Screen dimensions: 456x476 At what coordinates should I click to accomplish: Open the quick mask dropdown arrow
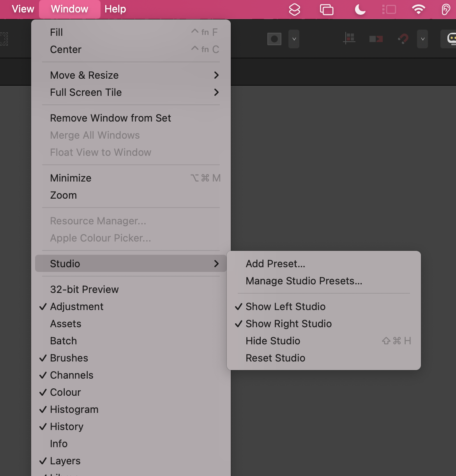(x=294, y=39)
